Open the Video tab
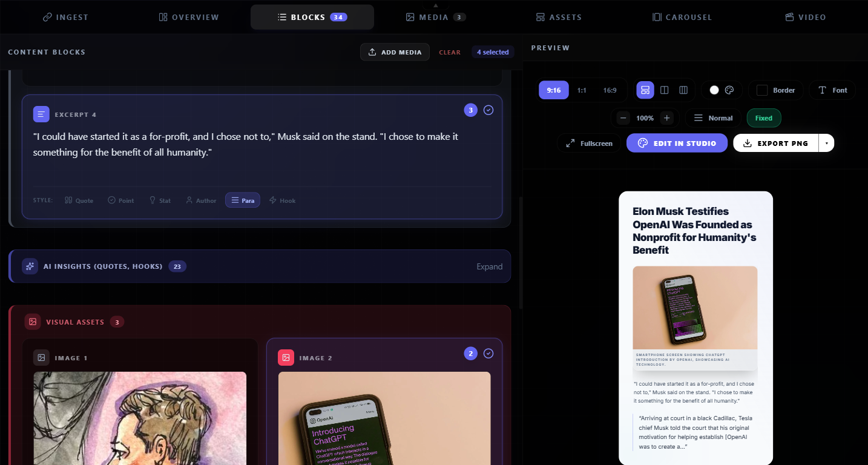This screenshot has height=465, width=868. pos(806,17)
